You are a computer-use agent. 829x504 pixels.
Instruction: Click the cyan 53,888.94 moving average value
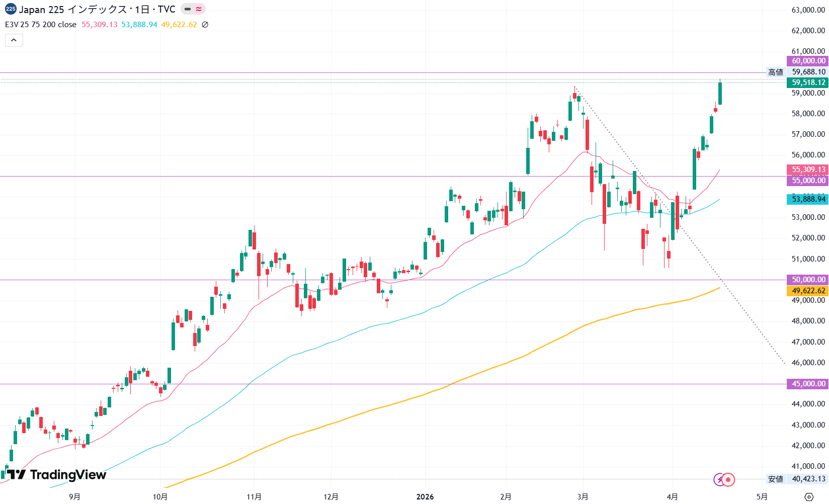[x=139, y=25]
